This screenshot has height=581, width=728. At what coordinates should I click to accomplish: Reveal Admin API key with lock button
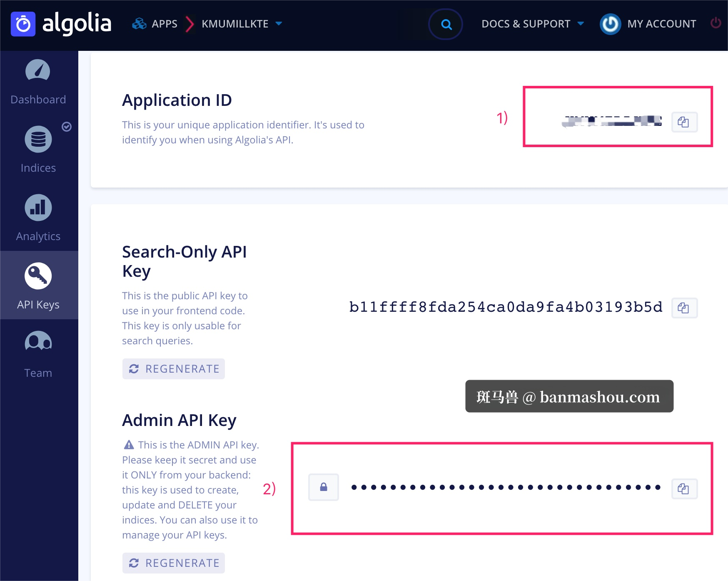coord(324,487)
